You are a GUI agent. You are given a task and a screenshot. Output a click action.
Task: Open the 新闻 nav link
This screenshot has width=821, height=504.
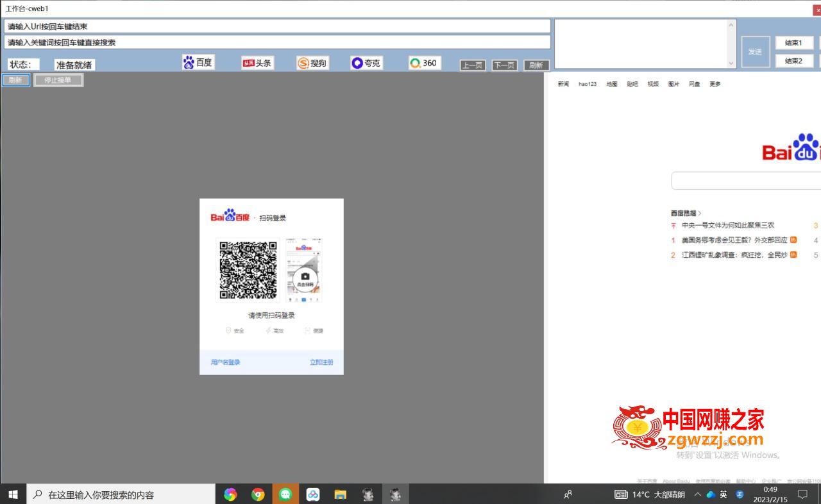point(563,84)
